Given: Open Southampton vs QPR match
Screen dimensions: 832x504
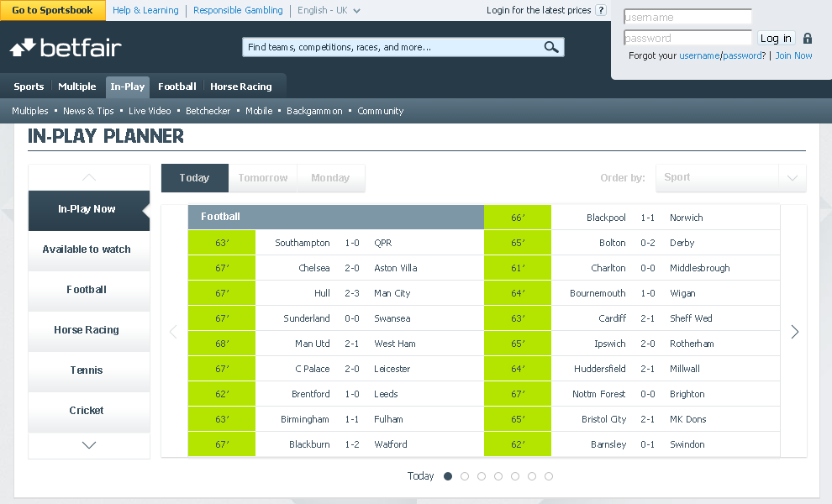Looking at the screenshot, I should point(336,243).
